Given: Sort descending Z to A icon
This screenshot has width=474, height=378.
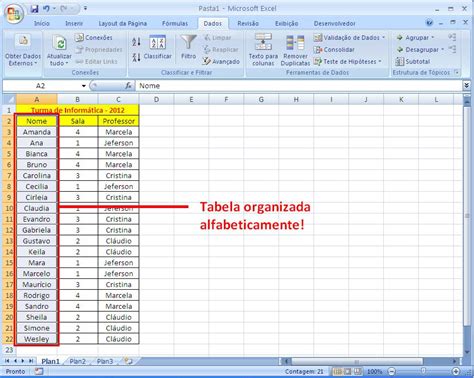Looking at the screenshot, I should (136, 57).
